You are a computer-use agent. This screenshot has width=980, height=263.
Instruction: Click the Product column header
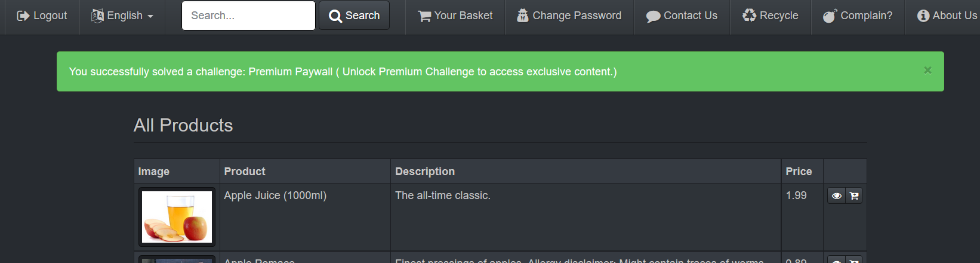(x=245, y=172)
